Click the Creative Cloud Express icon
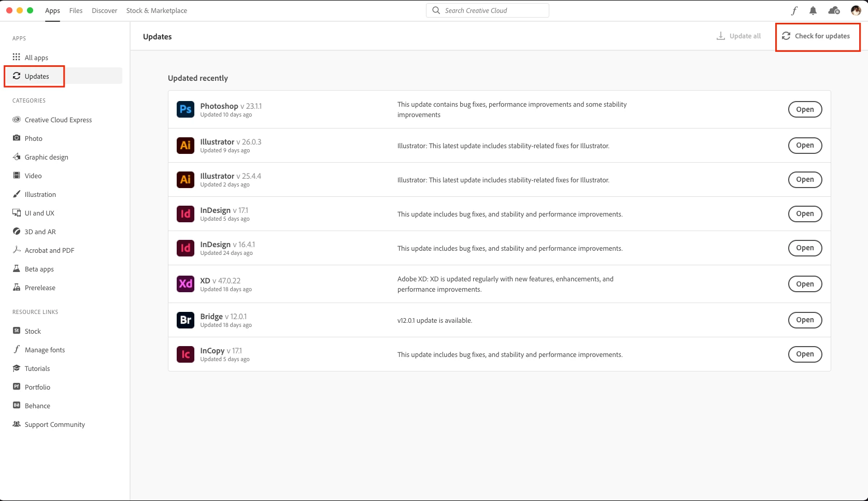Image resolution: width=868 pixels, height=501 pixels. (17, 119)
